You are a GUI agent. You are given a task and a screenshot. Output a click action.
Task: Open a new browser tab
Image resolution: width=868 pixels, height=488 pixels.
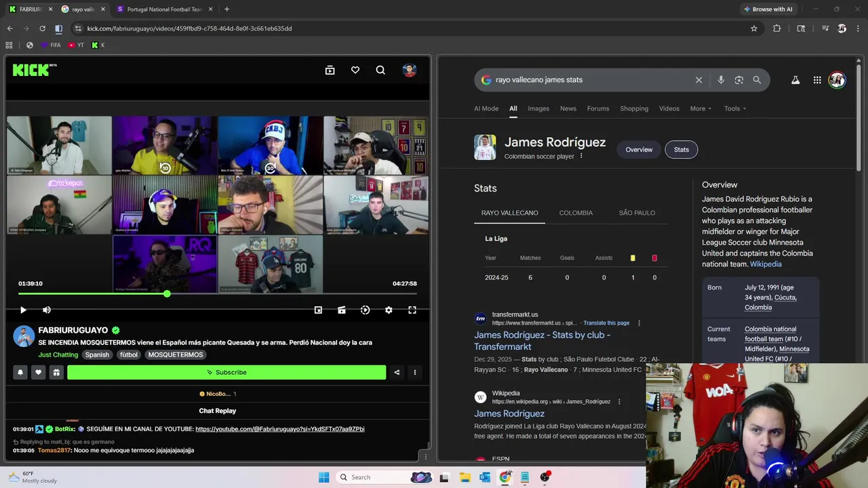point(226,9)
